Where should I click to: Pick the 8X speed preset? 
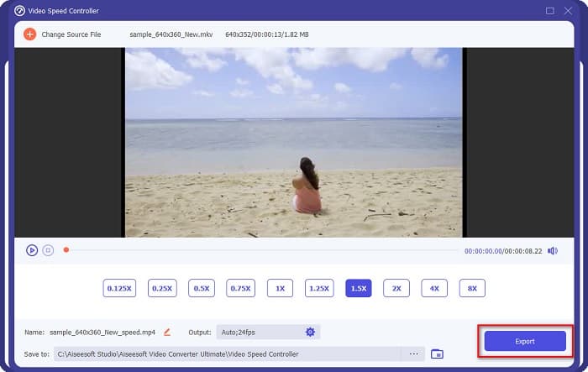pos(472,288)
